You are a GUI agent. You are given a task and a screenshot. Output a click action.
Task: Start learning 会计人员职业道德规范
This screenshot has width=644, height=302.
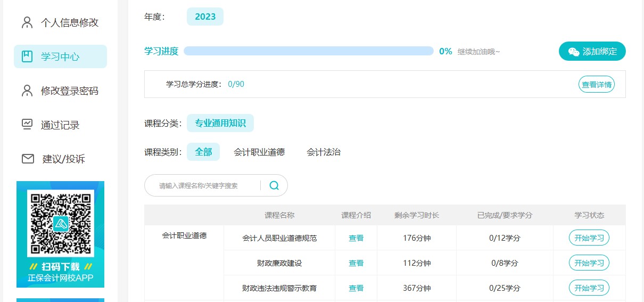589,238
